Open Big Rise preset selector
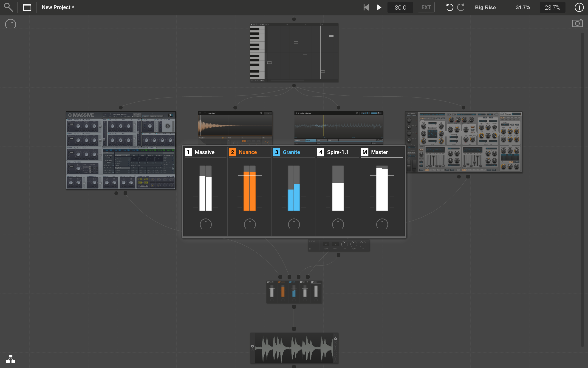The height and width of the screenshot is (368, 588). [x=485, y=7]
